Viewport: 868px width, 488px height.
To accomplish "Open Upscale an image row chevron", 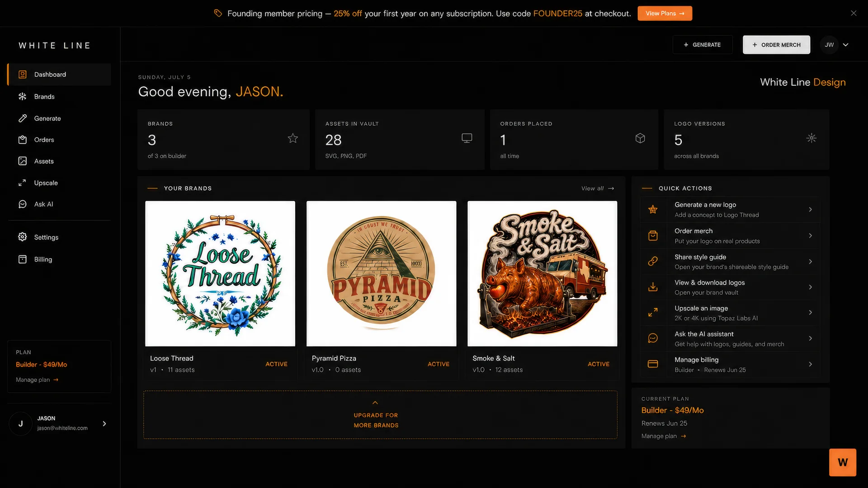I will [x=810, y=312].
